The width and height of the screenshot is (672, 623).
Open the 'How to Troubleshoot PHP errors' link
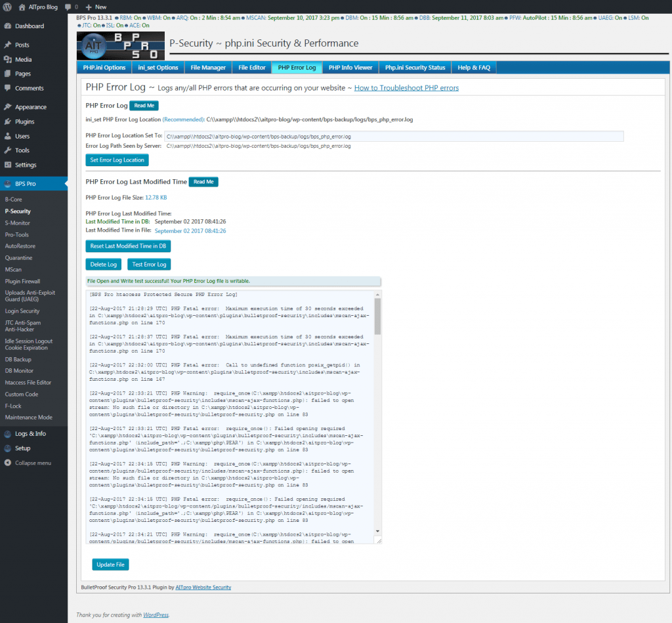[x=407, y=87]
